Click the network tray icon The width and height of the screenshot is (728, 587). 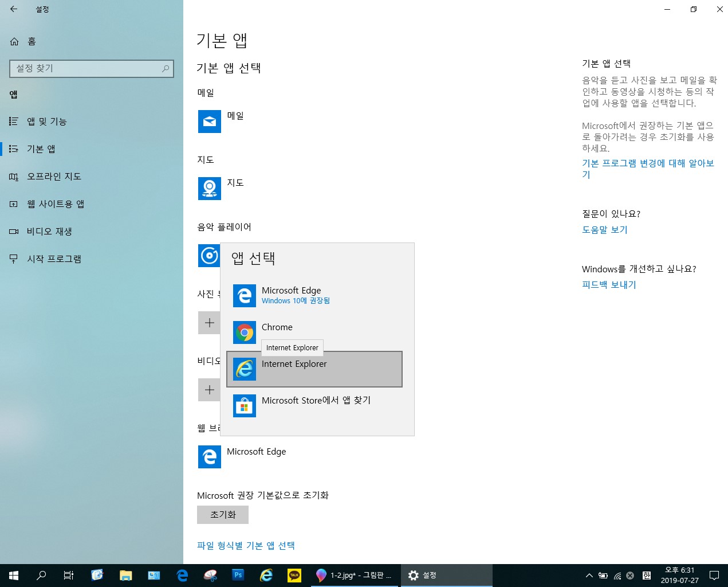[x=617, y=576]
